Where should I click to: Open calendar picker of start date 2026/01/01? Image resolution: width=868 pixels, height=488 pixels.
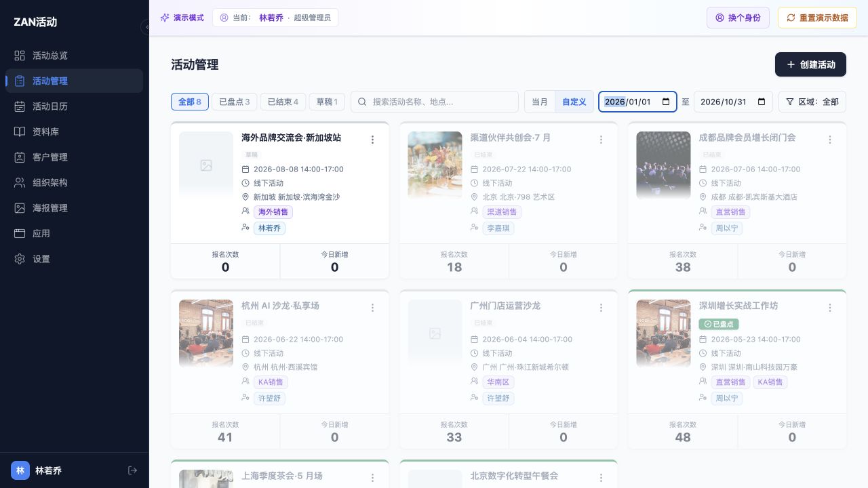click(666, 102)
